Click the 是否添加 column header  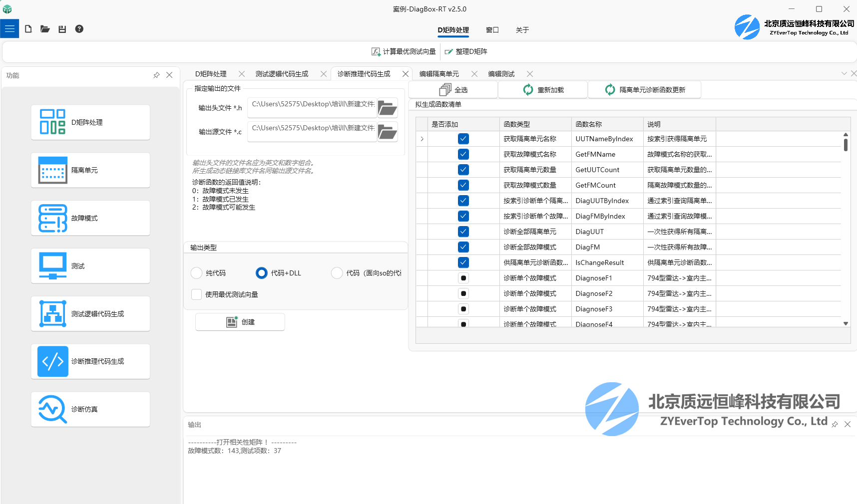point(464,124)
